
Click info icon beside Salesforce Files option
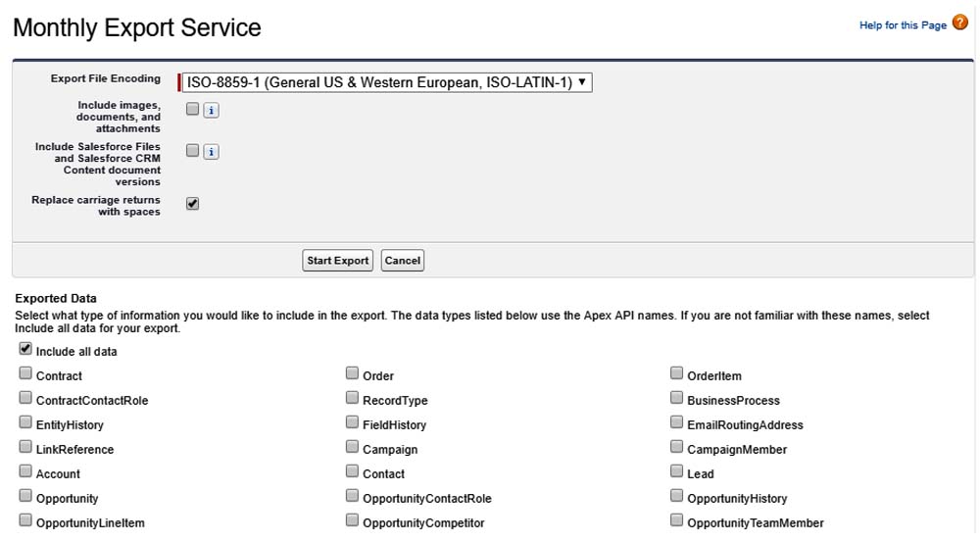[x=212, y=152]
